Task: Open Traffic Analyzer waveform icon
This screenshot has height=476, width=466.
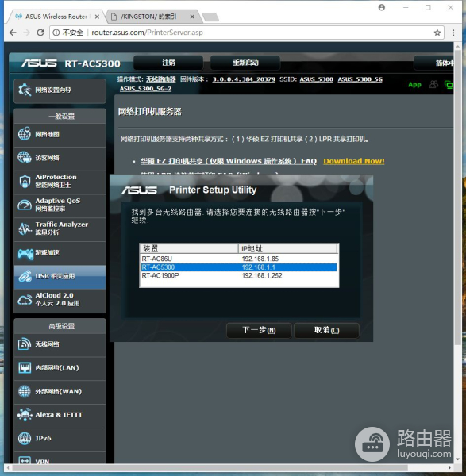Action: coord(25,228)
